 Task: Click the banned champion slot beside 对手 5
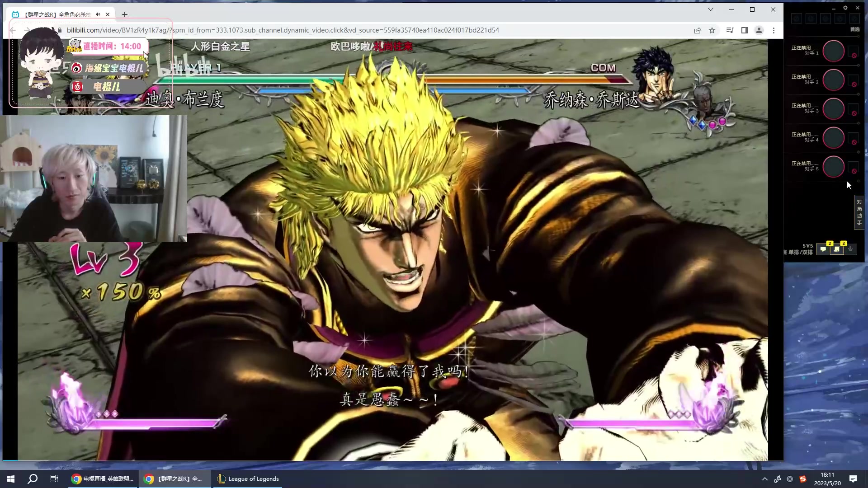tap(853, 168)
